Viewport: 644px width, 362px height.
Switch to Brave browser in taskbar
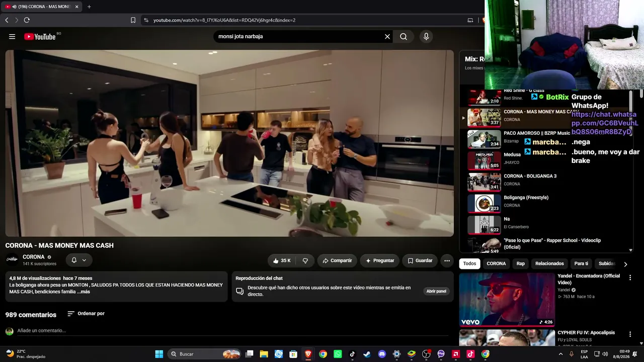pos(308,354)
